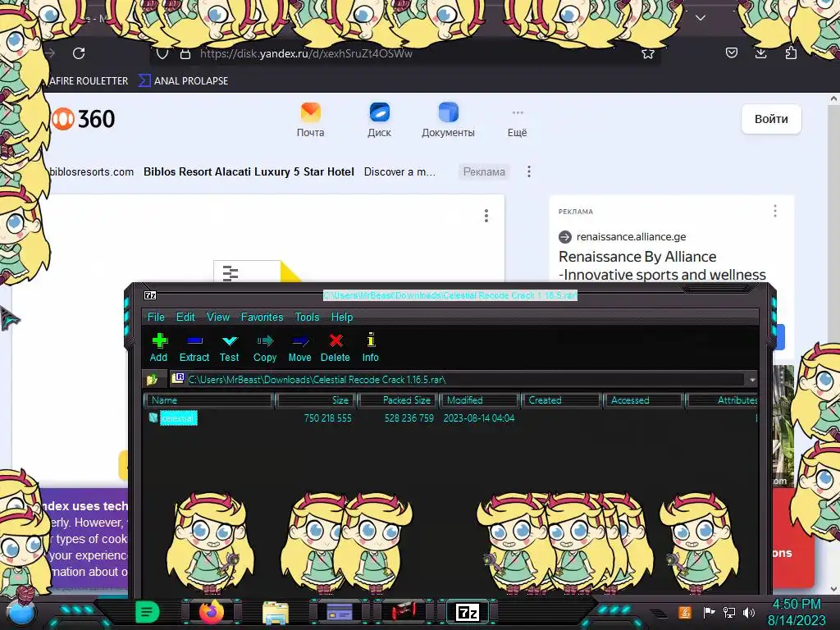Sort archive list by Accessed column

643,400
